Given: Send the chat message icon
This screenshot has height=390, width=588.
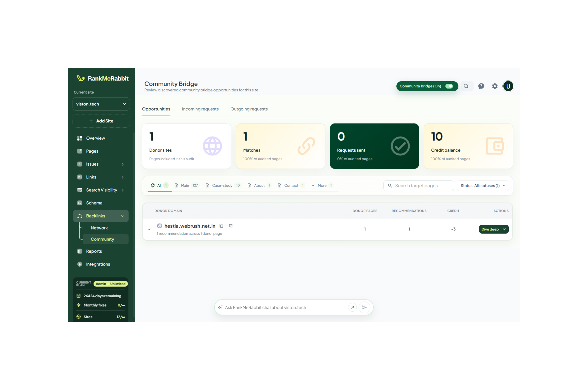Looking at the screenshot, I should [364, 307].
